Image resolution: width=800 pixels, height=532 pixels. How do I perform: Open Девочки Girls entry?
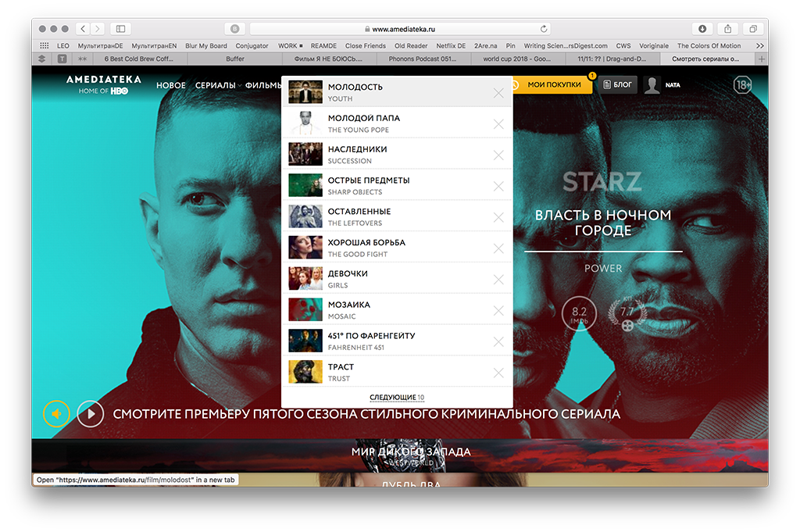coord(397,278)
